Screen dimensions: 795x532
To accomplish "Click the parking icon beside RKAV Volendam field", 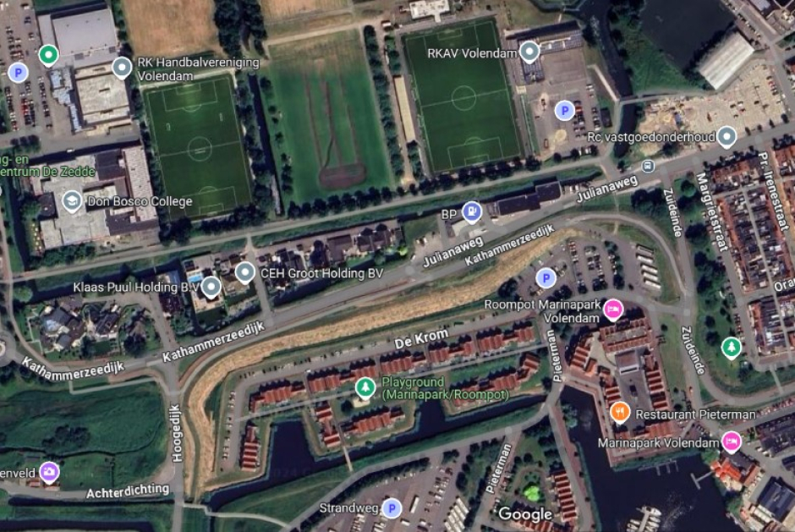I will (564, 111).
